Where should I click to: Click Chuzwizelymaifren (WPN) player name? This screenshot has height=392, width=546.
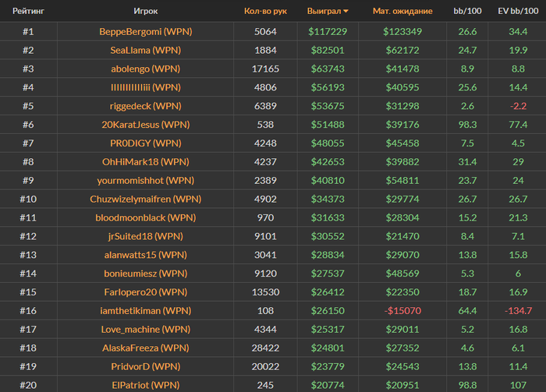pos(146,199)
